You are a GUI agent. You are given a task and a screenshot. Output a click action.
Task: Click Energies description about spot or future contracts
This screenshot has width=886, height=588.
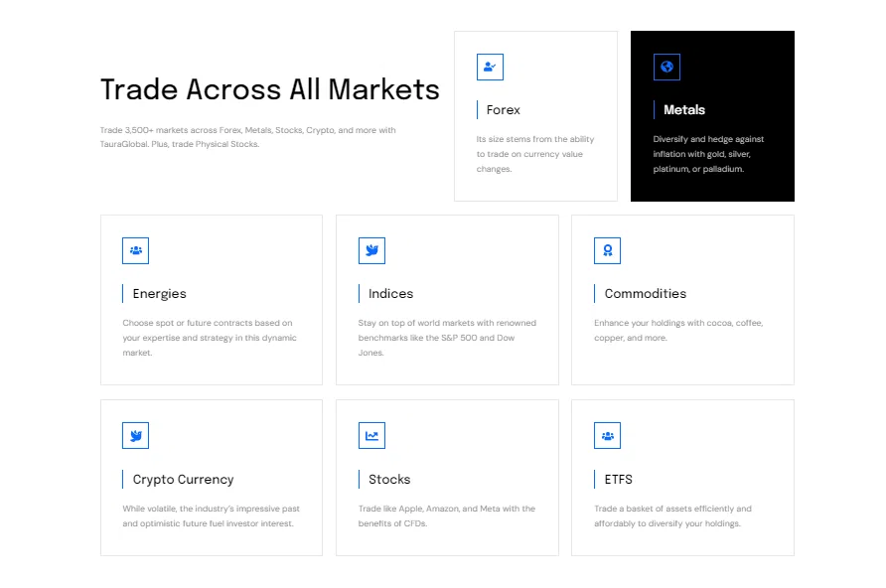(210, 338)
